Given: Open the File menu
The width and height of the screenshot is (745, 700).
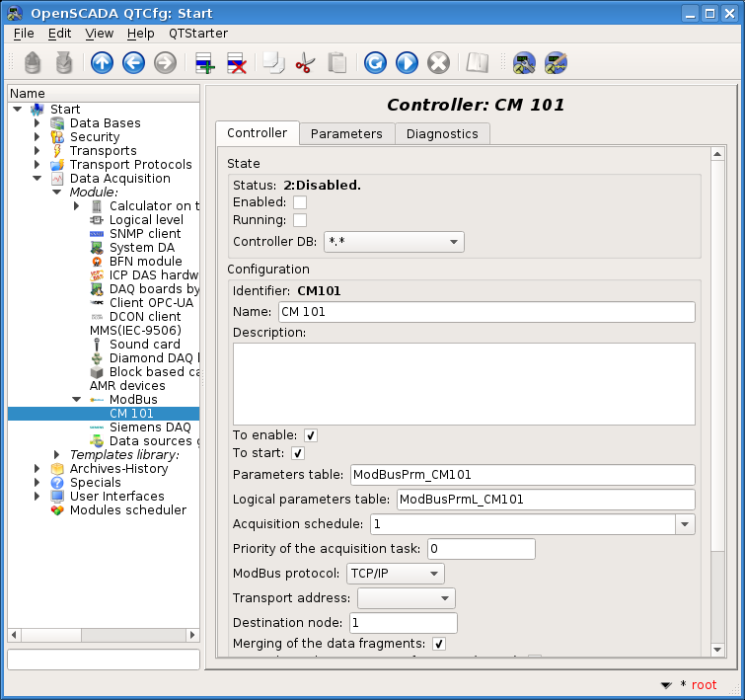Looking at the screenshot, I should 24,34.
